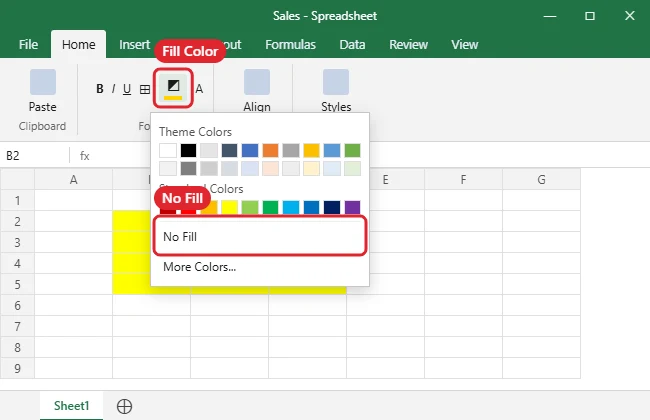Pick the cyan Standard Colors swatch
Screen dimensions: 650x420
[291, 207]
